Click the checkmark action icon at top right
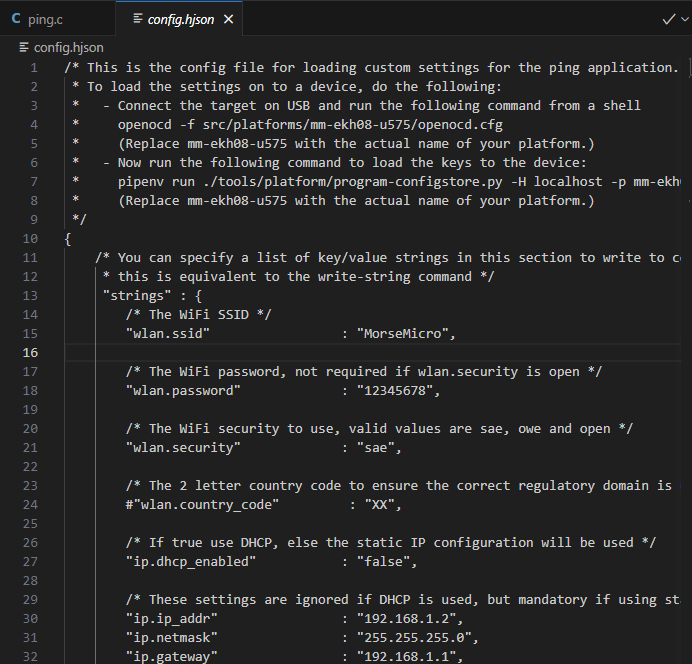692x664 pixels. [669, 19]
